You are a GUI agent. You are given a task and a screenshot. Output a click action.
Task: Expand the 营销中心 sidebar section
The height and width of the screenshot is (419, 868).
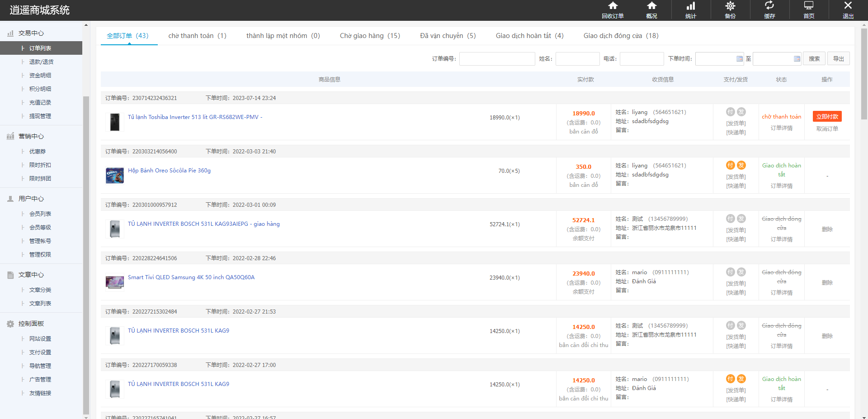(31, 136)
